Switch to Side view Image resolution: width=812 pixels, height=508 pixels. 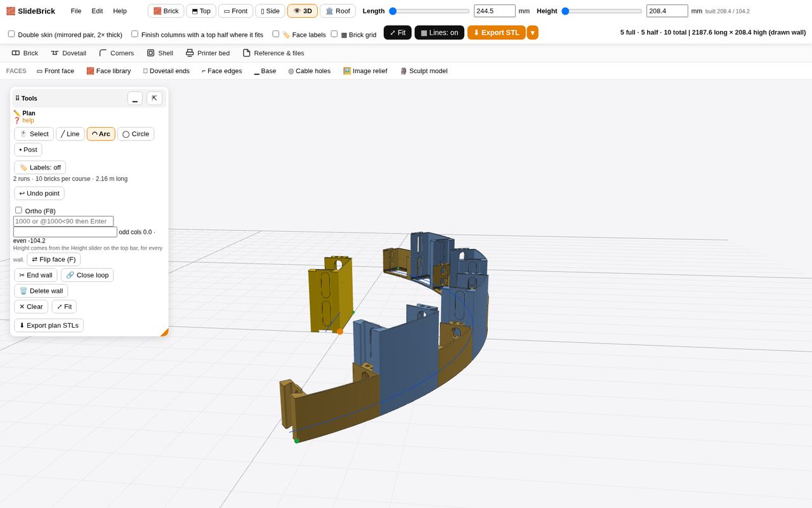270,11
